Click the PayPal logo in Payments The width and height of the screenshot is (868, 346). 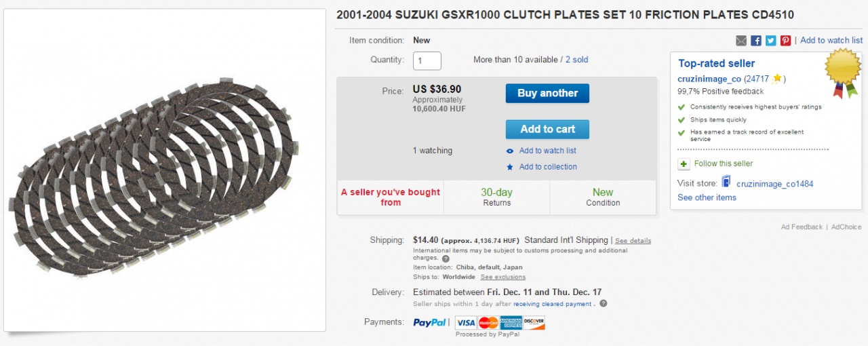[429, 322]
